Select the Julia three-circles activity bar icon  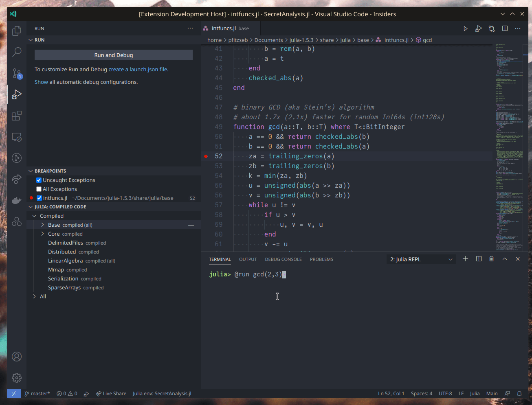pyautogui.click(x=16, y=221)
